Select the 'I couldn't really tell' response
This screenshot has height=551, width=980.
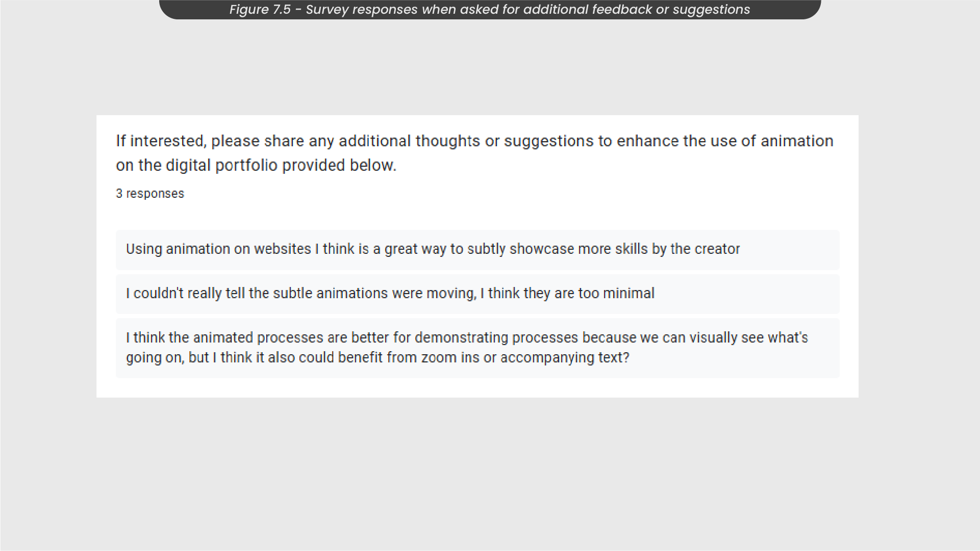pos(478,294)
